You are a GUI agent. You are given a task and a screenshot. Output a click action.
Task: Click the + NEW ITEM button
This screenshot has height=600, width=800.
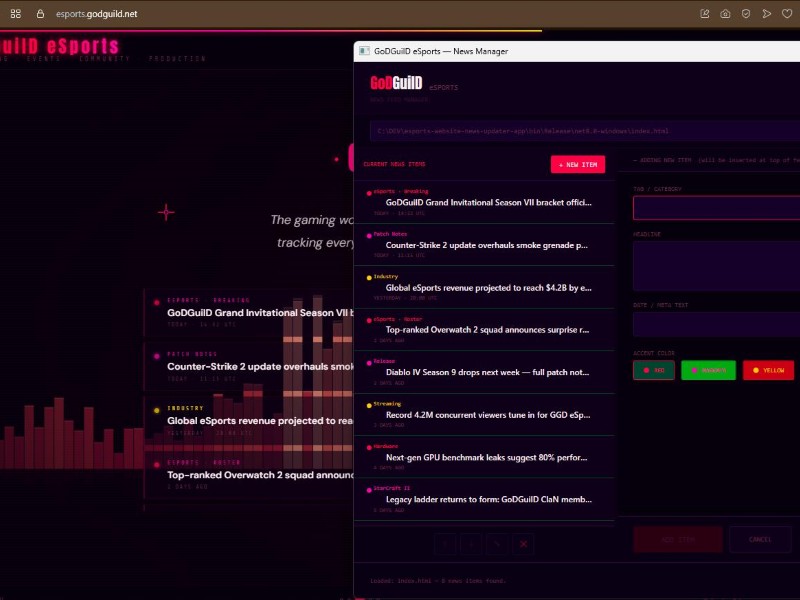578,164
